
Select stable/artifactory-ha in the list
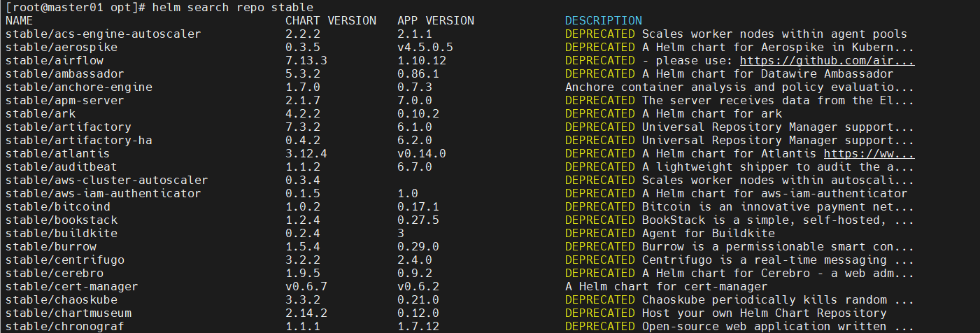pyautogui.click(x=78, y=140)
